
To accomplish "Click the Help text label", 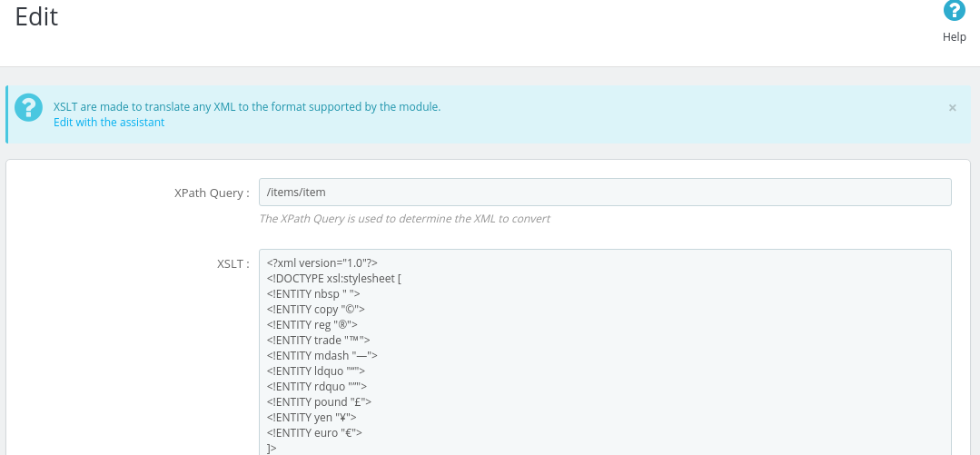I will point(954,37).
